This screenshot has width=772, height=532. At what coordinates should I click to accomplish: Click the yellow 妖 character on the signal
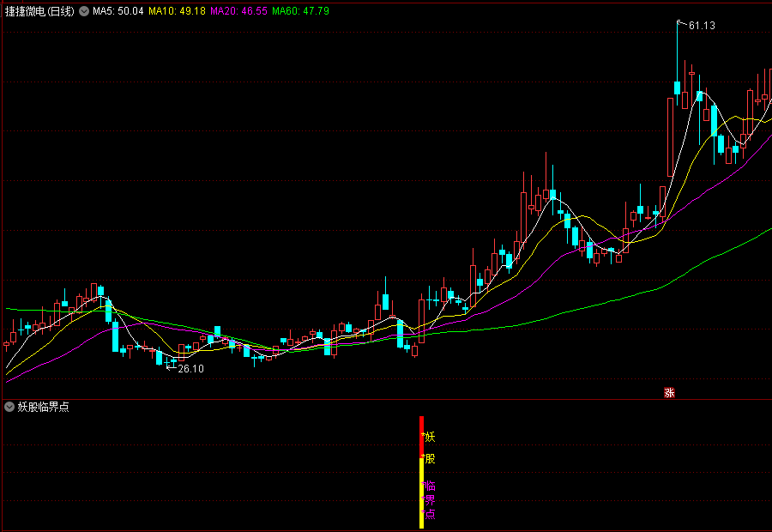pos(430,437)
